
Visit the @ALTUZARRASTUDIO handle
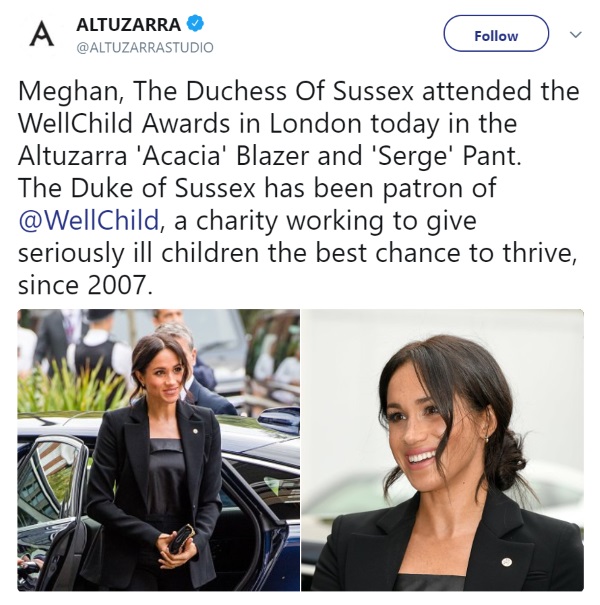(x=145, y=47)
